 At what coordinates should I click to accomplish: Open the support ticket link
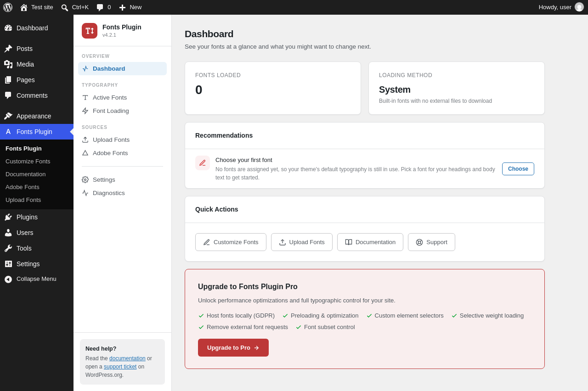(x=120, y=367)
